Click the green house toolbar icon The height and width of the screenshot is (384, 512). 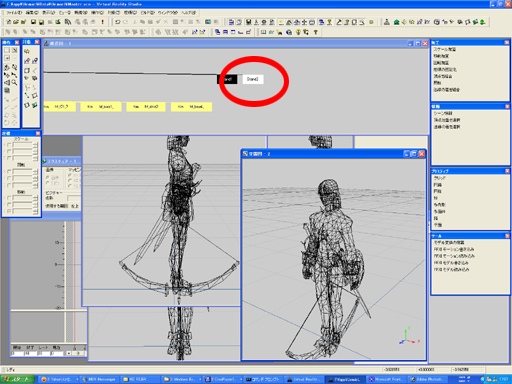[396, 22]
